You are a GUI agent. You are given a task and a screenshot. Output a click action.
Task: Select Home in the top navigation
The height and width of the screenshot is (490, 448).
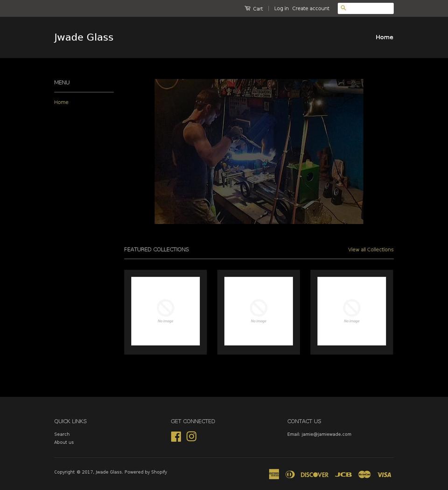click(384, 37)
